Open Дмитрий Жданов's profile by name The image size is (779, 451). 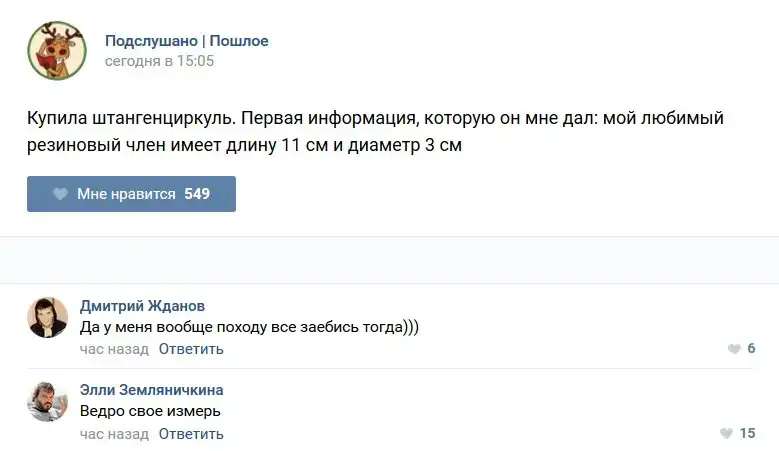click(x=142, y=306)
